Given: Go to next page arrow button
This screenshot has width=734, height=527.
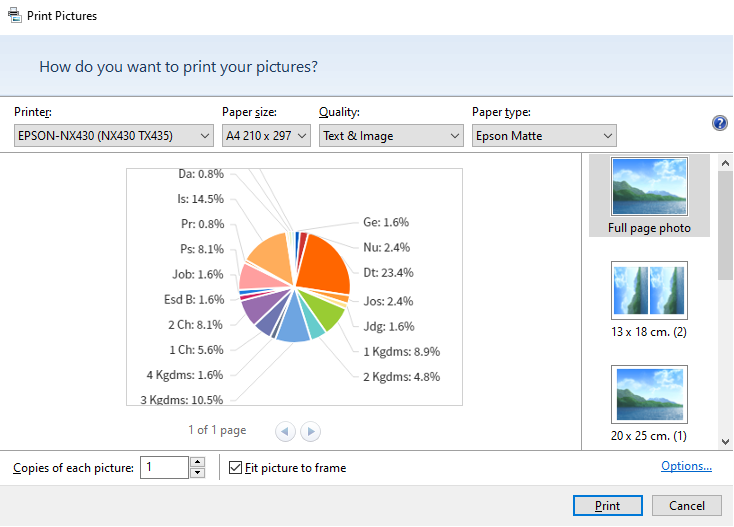Looking at the screenshot, I should (310, 431).
